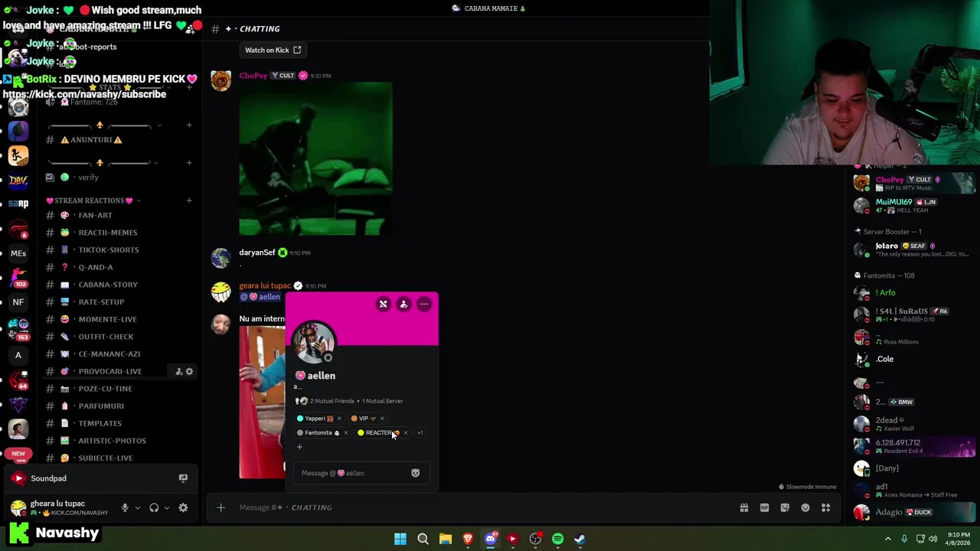Open invite people icon for PROVOCARI-LIVE channel
This screenshot has height=551, width=980.
point(178,371)
